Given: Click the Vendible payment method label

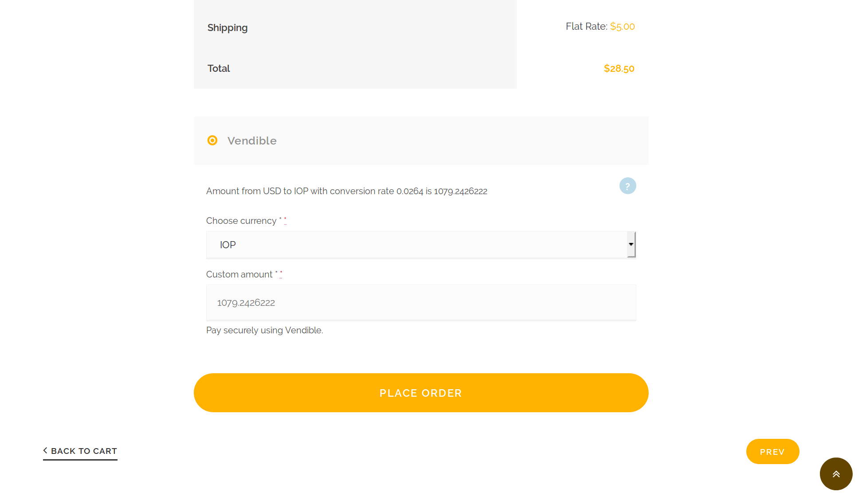Looking at the screenshot, I should click(252, 141).
